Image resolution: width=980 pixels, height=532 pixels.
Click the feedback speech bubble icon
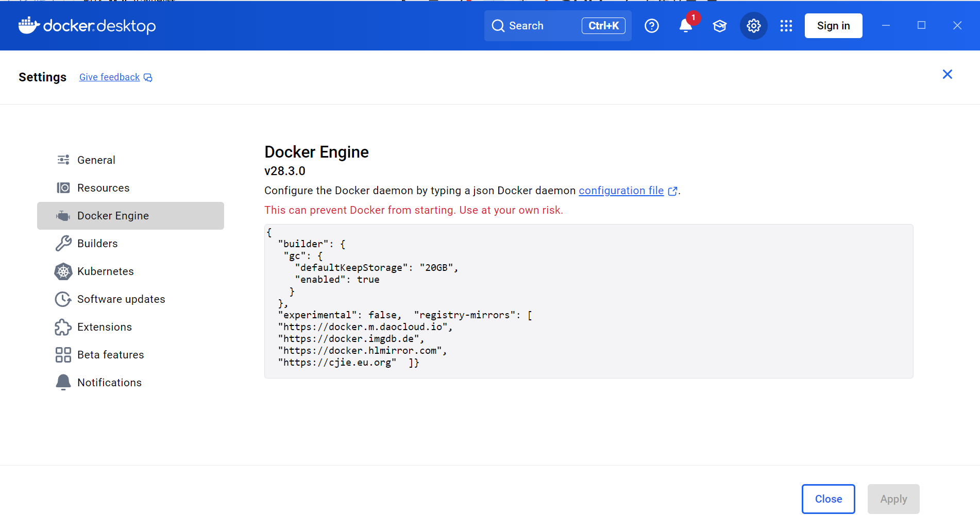(148, 78)
